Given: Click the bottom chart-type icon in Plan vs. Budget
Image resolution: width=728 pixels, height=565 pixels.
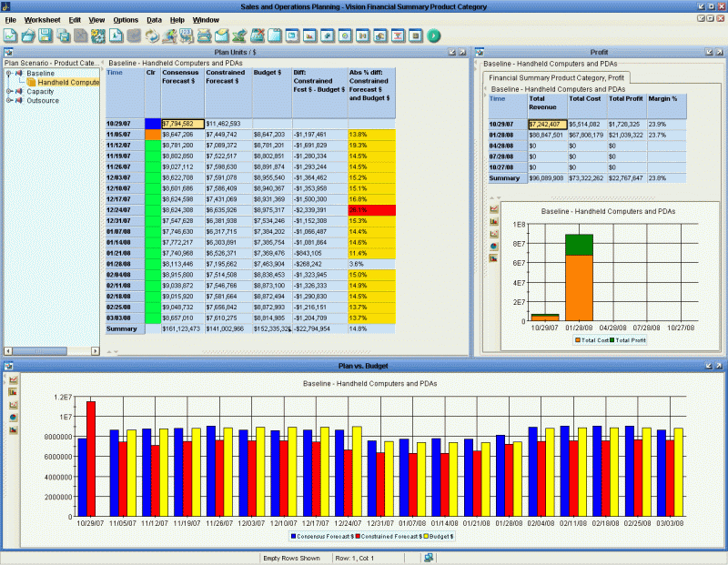Looking at the screenshot, I should point(14,430).
